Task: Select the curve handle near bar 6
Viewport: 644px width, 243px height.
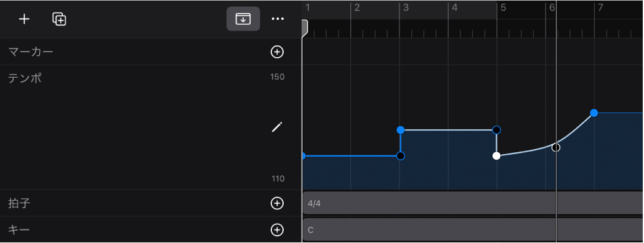Action: 556,147
